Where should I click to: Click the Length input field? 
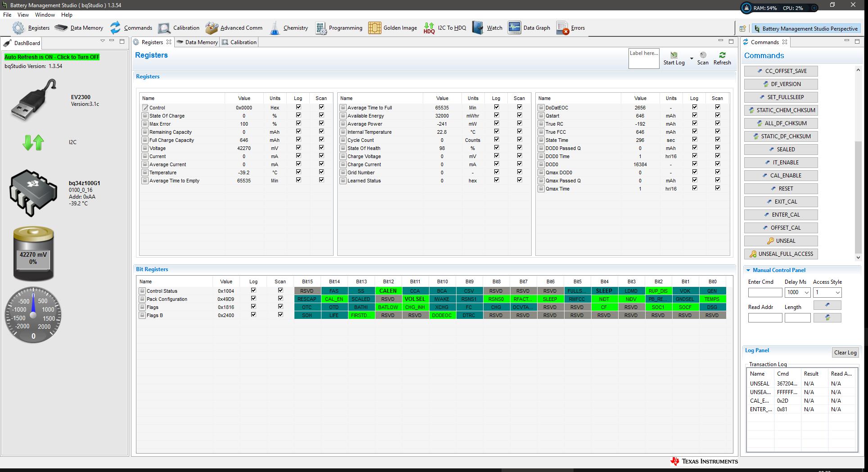(x=797, y=318)
